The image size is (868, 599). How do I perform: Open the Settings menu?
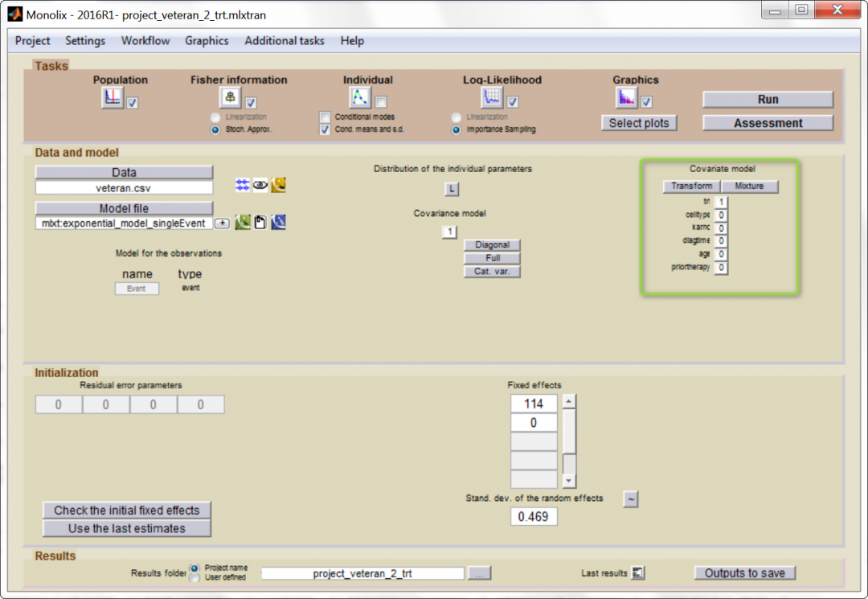[85, 40]
